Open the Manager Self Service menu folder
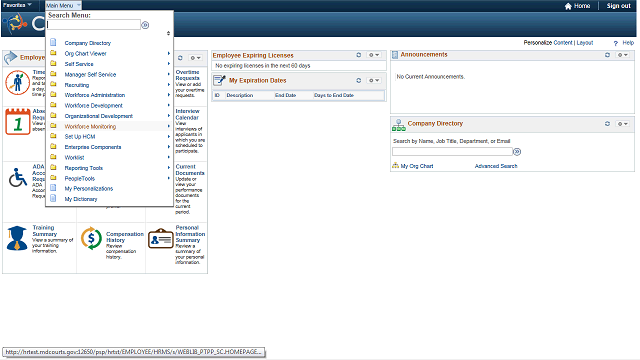Image resolution: width=640 pixels, height=360 pixels. click(90, 75)
